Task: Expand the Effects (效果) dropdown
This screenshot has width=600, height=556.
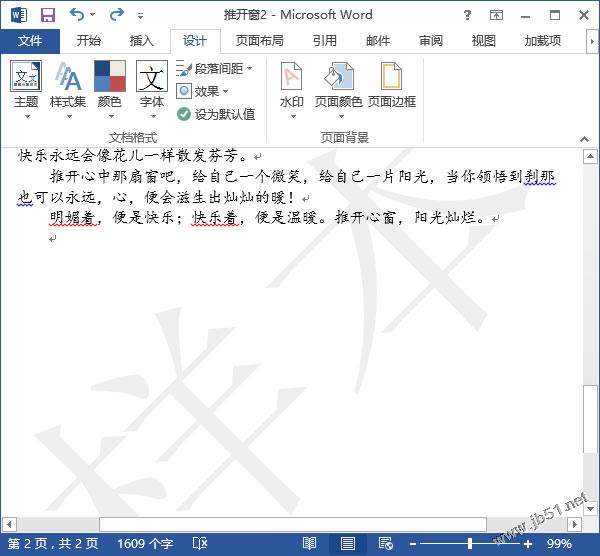Action: tap(203, 91)
